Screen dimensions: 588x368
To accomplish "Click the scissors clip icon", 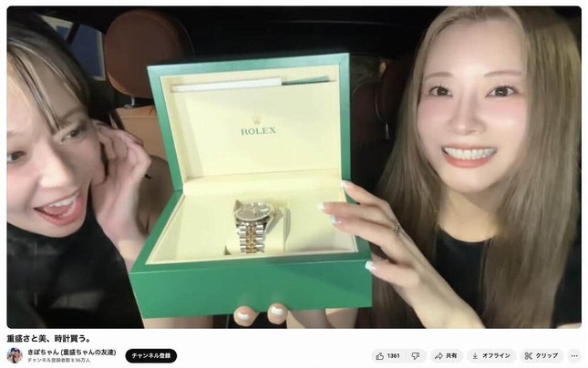I will pos(529,356).
